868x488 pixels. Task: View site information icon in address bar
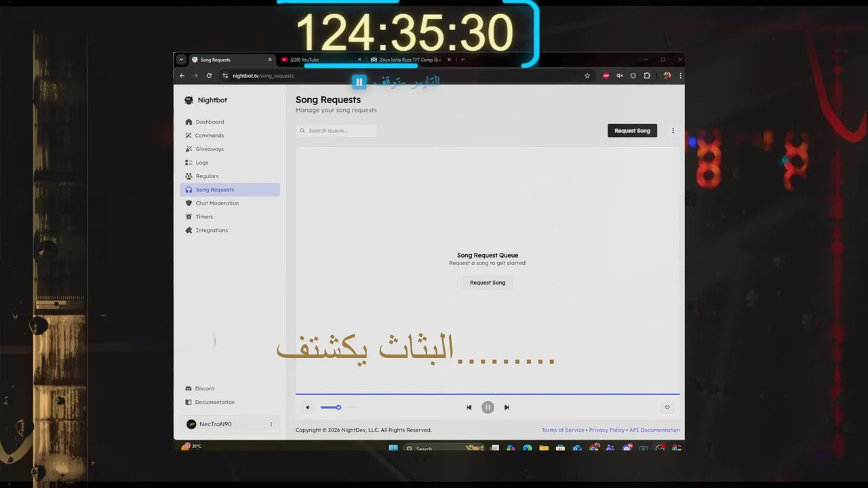(225, 76)
